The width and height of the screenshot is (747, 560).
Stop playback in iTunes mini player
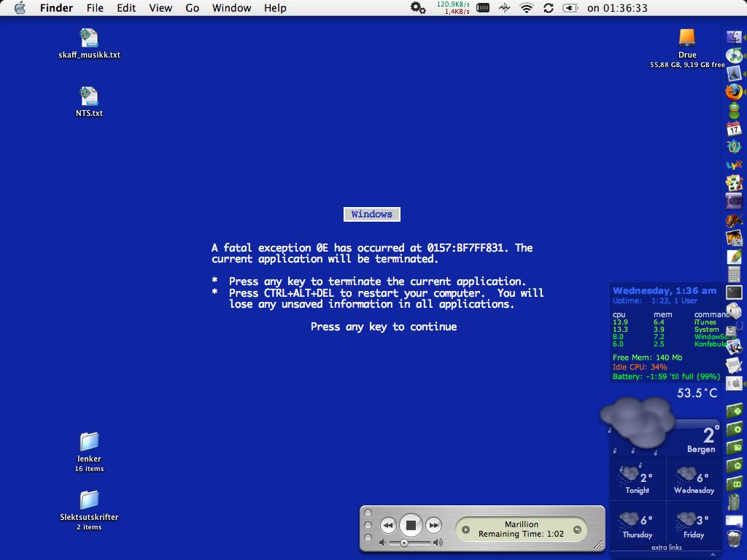click(x=411, y=525)
